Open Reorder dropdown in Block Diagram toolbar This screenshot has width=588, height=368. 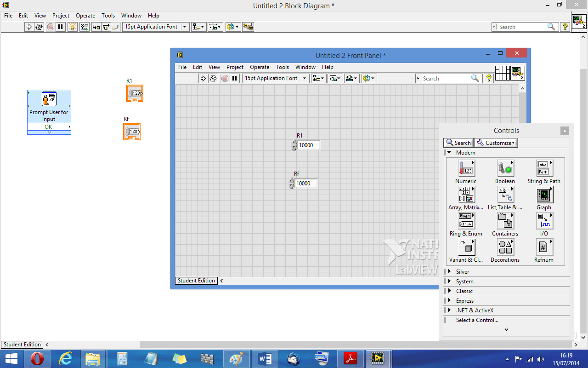233,27
